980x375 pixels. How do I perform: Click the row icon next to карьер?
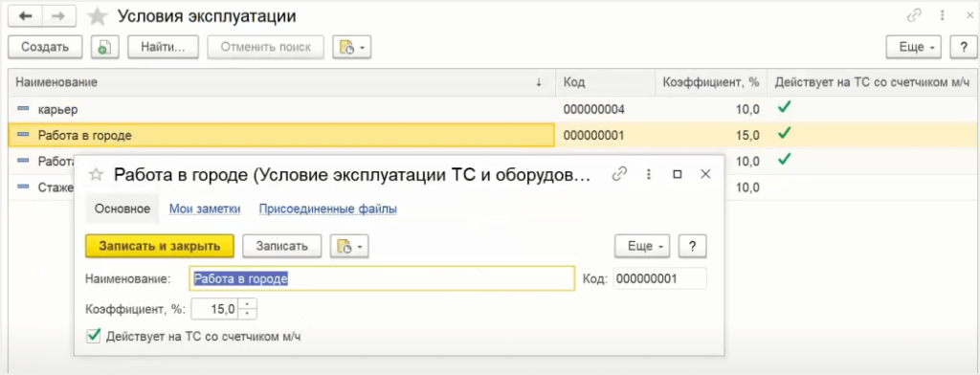tap(23, 109)
